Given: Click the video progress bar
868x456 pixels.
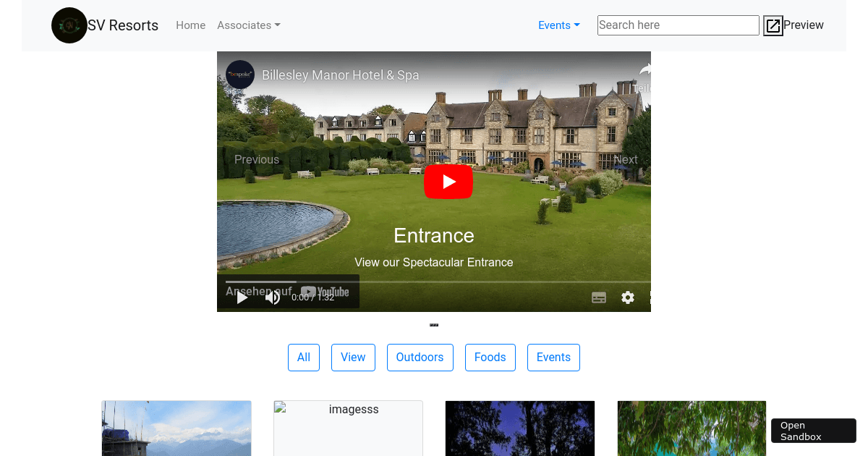Looking at the screenshot, I should click(x=434, y=282).
